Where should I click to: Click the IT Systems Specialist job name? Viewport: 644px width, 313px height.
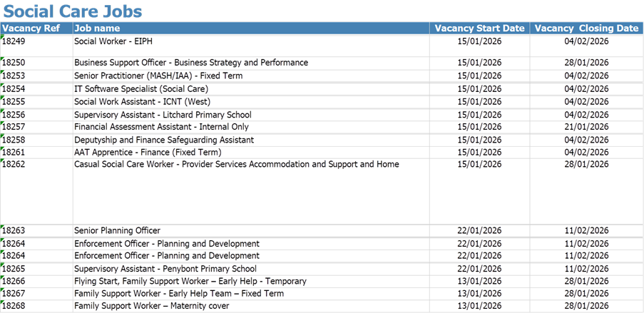(x=133, y=88)
